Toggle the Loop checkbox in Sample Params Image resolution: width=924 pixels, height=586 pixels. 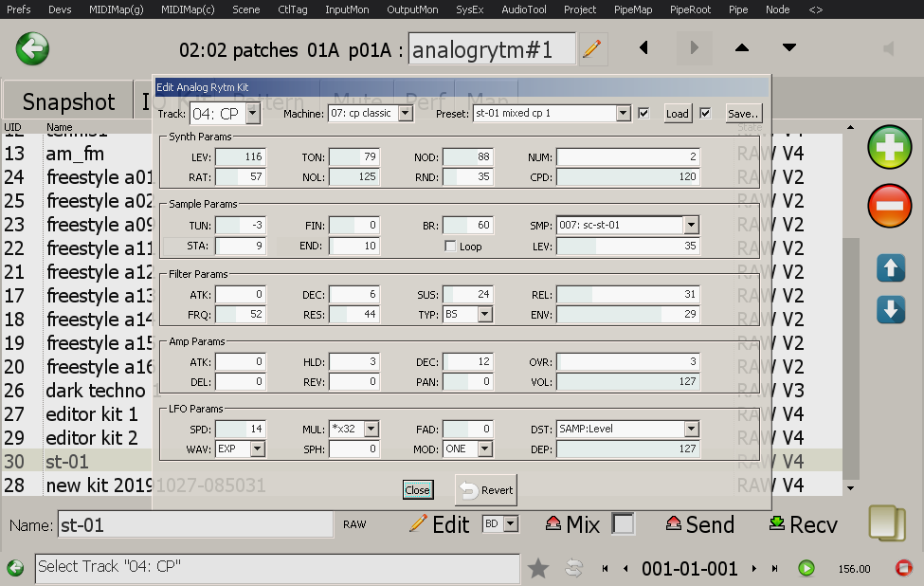click(x=451, y=247)
